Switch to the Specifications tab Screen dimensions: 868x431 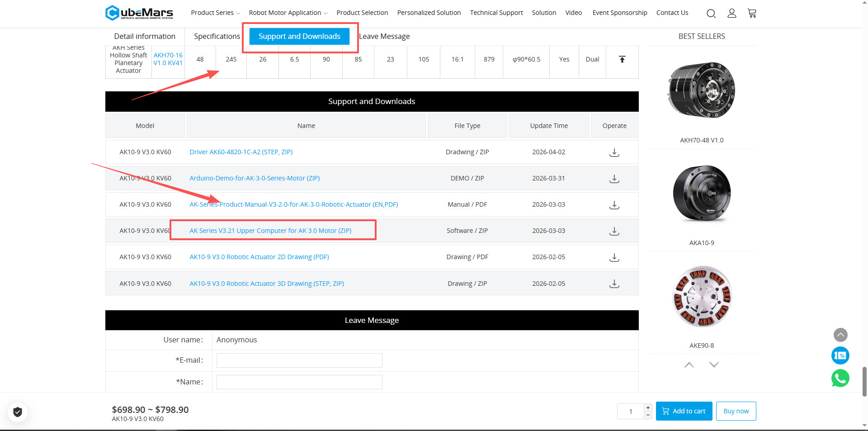click(x=217, y=36)
